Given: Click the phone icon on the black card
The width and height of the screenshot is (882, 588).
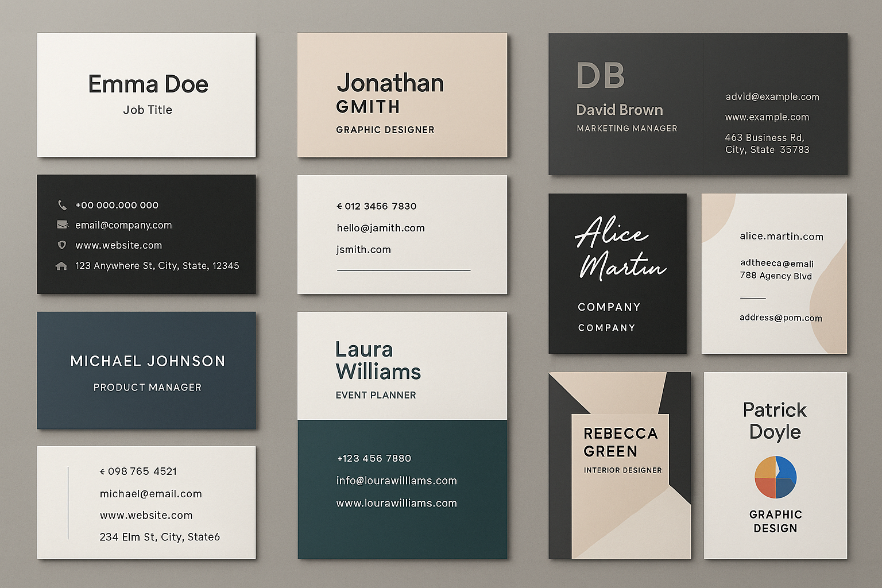Looking at the screenshot, I should click(62, 205).
